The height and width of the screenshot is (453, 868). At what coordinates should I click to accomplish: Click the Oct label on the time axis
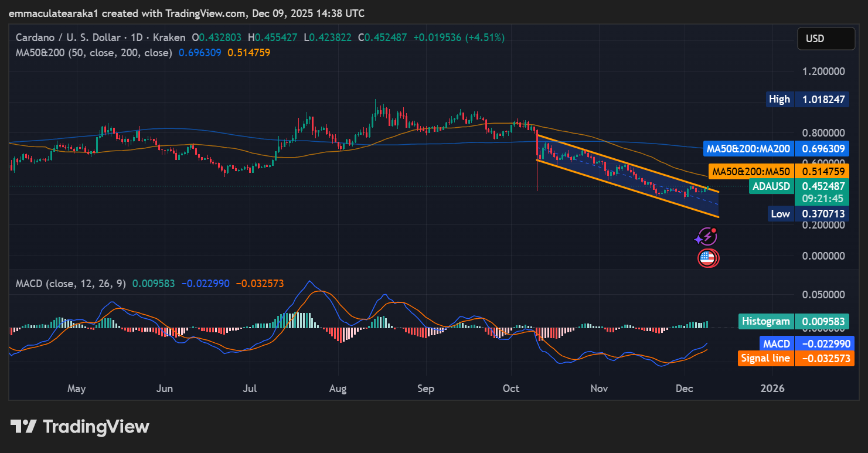coord(510,388)
